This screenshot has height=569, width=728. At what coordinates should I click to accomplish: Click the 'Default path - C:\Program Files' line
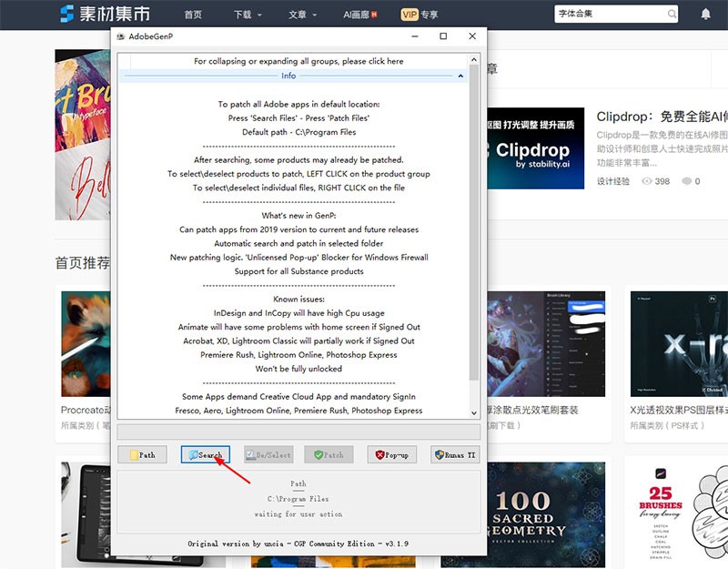[299, 132]
